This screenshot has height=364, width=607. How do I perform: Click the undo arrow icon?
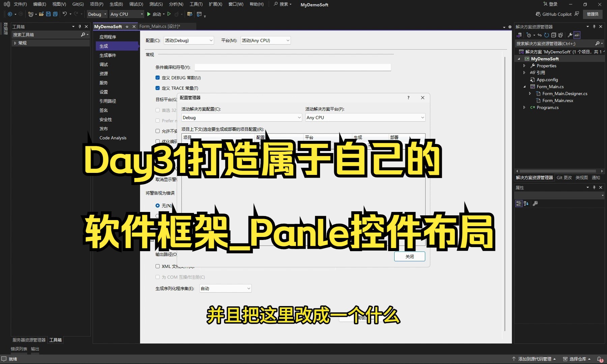65,14
